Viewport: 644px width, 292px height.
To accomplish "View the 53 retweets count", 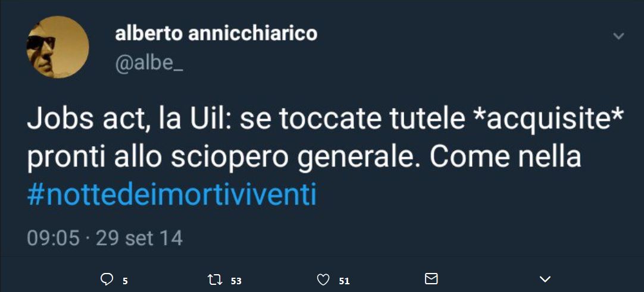I will [x=236, y=281].
